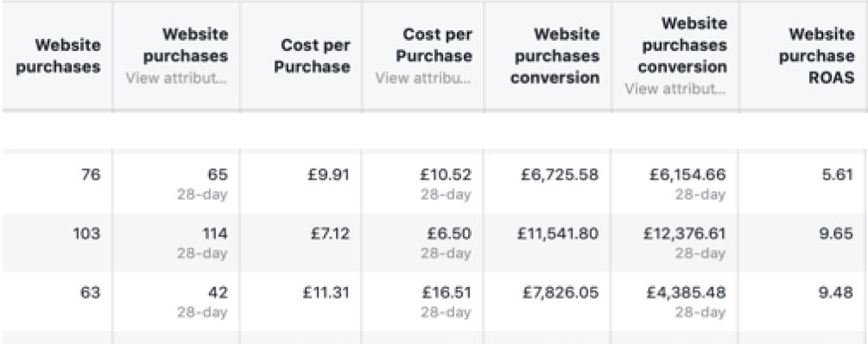Select the £11,541.80 conversion value

tap(557, 233)
